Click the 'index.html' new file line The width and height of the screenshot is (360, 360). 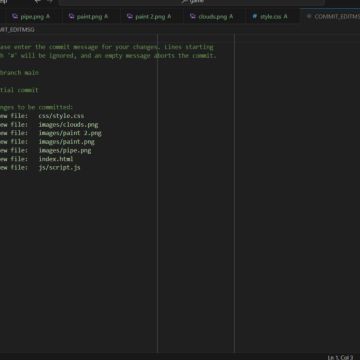pyautogui.click(x=37, y=159)
